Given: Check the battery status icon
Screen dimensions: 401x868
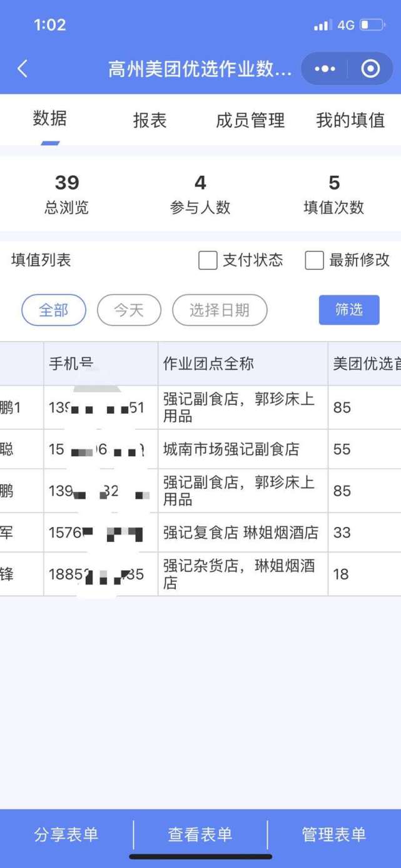Looking at the screenshot, I should [x=372, y=26].
